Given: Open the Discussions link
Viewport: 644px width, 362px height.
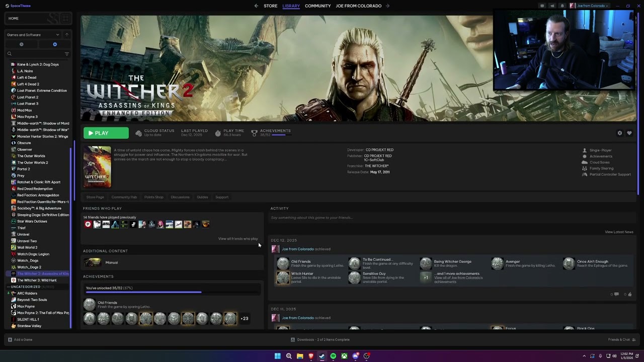Looking at the screenshot, I should pyautogui.click(x=180, y=197).
